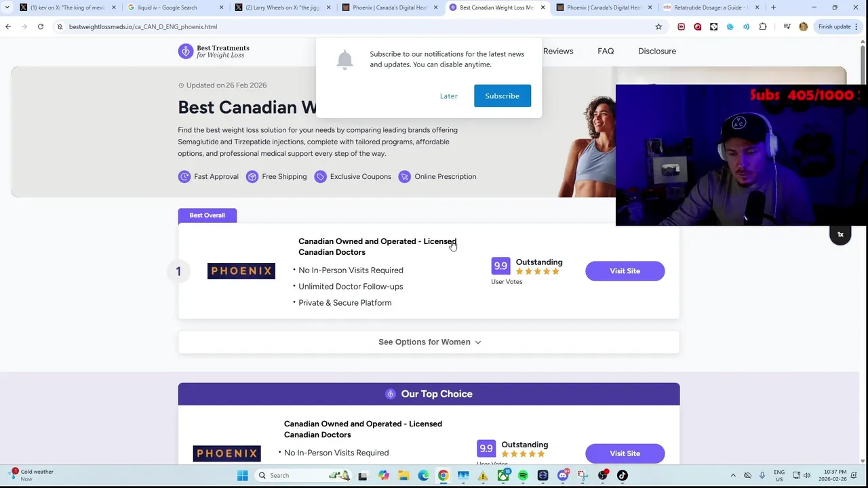Click the five-star rating in Best Overall card
The width and height of the screenshot is (868, 488).
pos(538,272)
